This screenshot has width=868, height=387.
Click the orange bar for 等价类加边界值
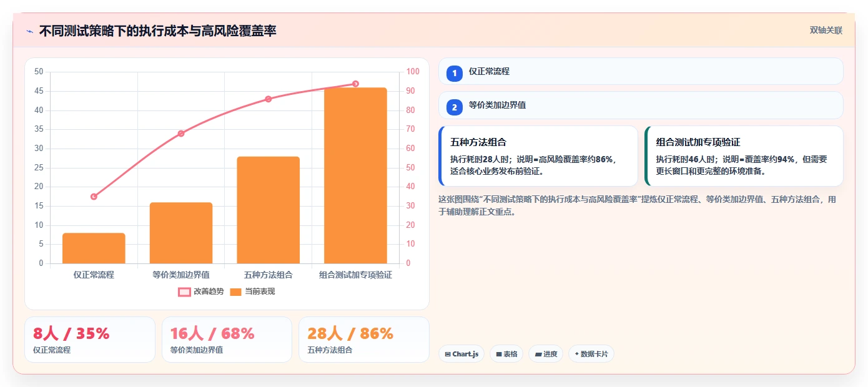(181, 233)
